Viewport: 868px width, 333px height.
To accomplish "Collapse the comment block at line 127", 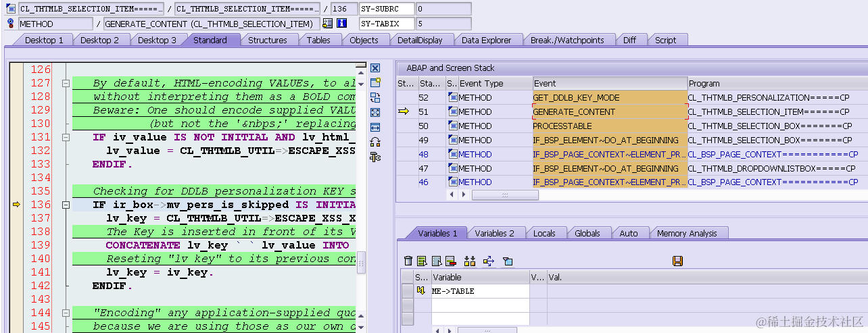I will [66, 83].
